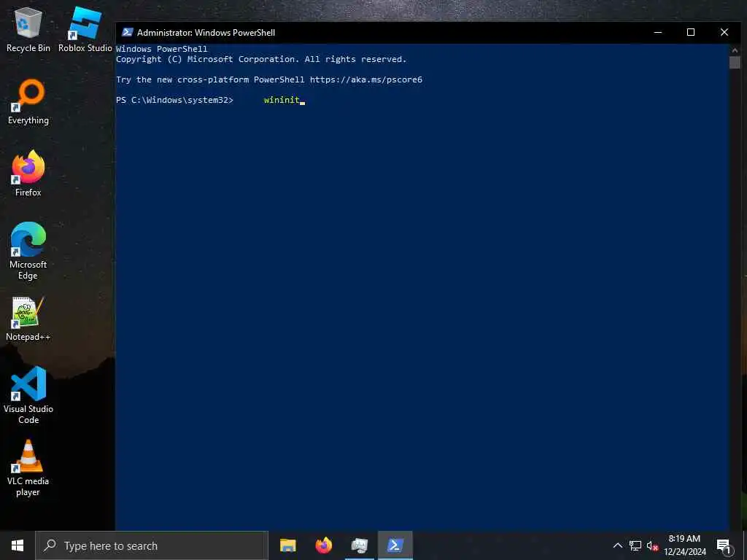Image resolution: width=747 pixels, height=560 pixels.
Task: Select the Everything search shortcut
Action: coord(28,102)
